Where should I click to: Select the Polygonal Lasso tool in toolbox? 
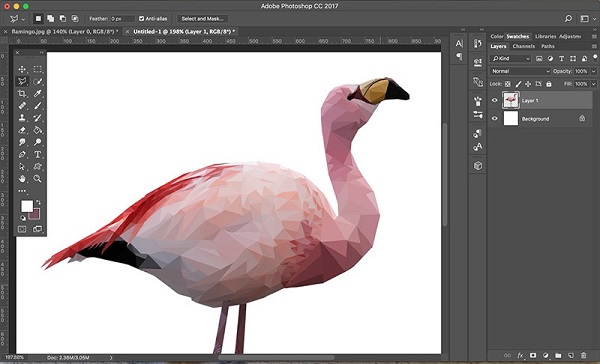(x=22, y=81)
